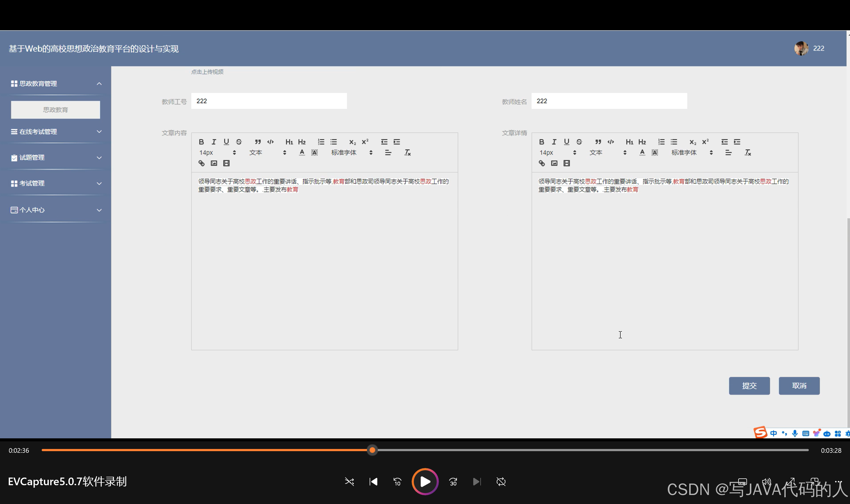Pick background color in 文章内容 editor
Image resolution: width=850 pixels, height=504 pixels.
coord(314,153)
